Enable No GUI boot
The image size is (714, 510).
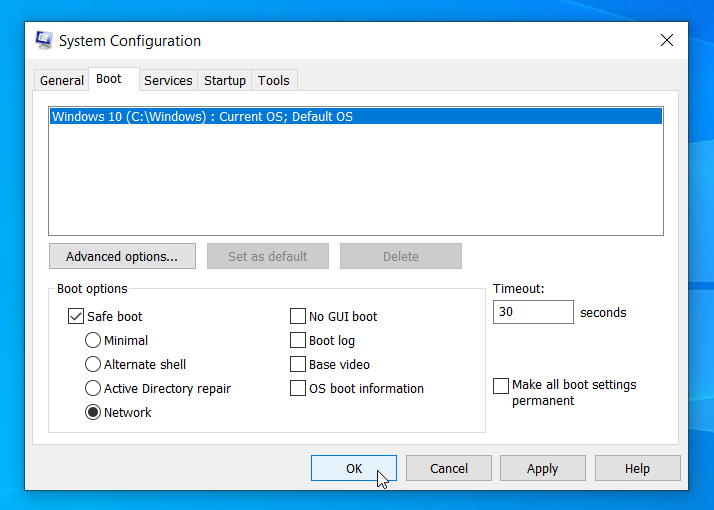[298, 316]
